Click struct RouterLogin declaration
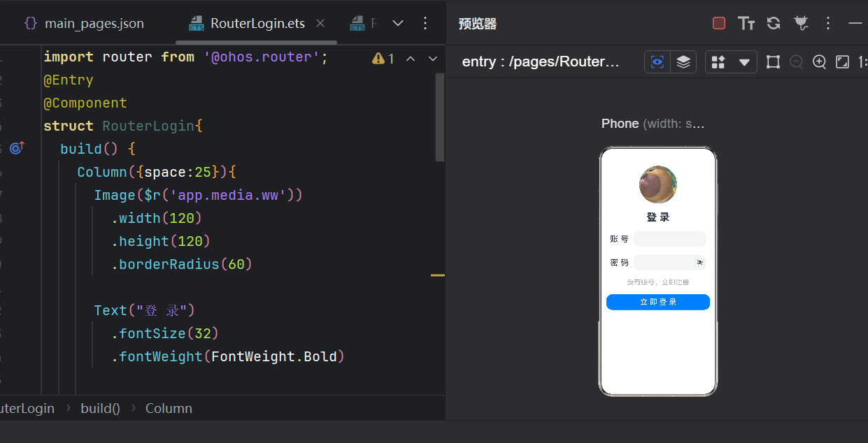The width and height of the screenshot is (868, 443). click(123, 126)
